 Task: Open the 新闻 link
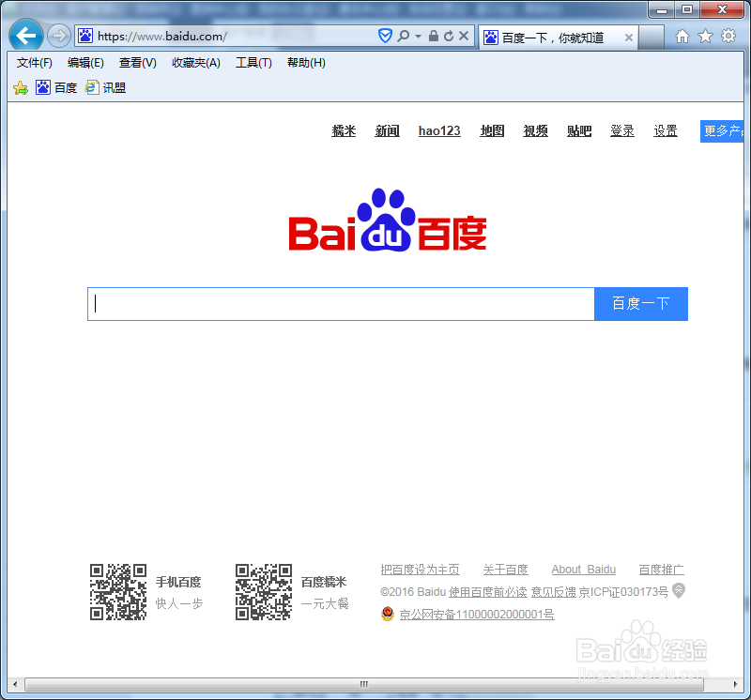pos(387,130)
